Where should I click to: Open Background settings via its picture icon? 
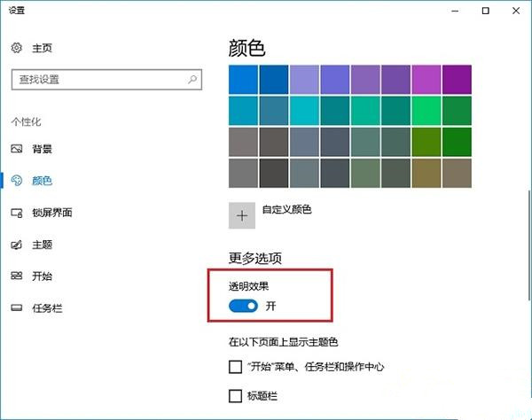[x=17, y=149]
